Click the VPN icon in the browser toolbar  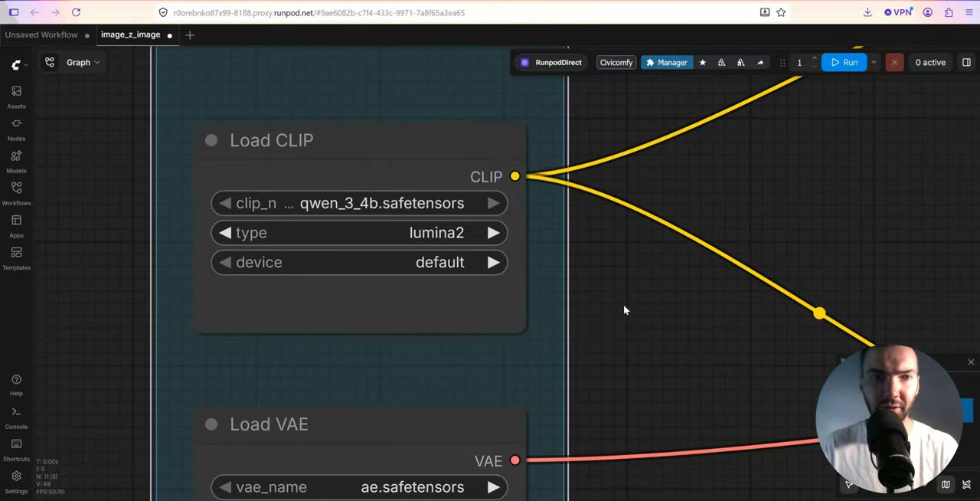point(898,12)
